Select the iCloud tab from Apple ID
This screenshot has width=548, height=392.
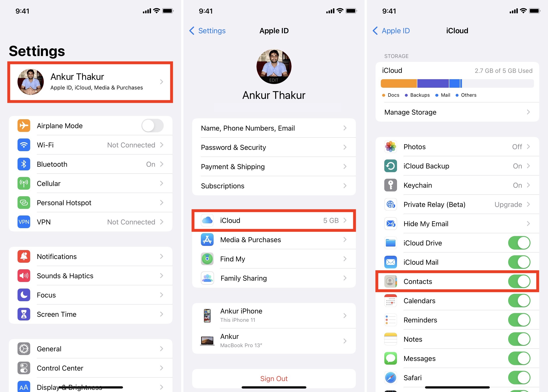(x=274, y=220)
